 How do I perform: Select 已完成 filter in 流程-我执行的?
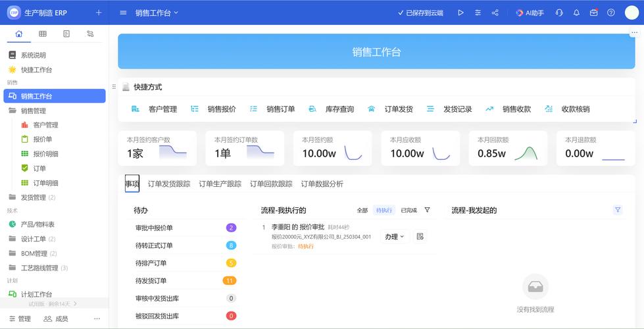click(409, 211)
